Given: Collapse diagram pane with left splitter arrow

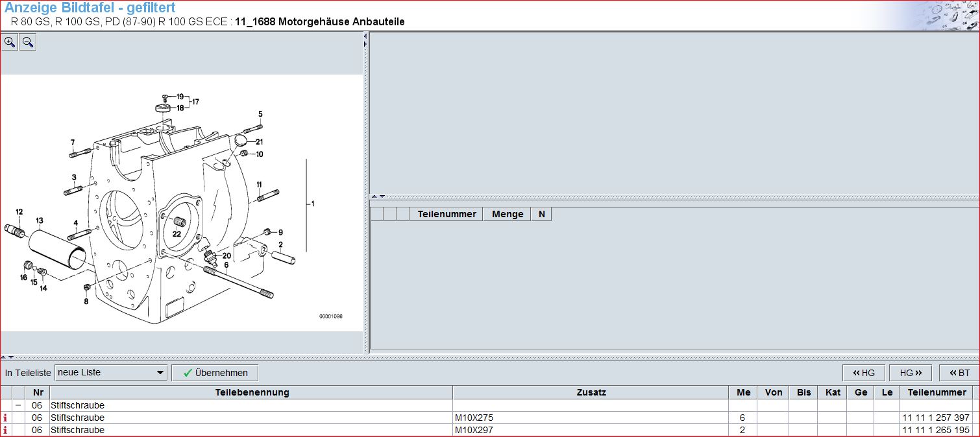Looking at the screenshot, I should point(365,36).
